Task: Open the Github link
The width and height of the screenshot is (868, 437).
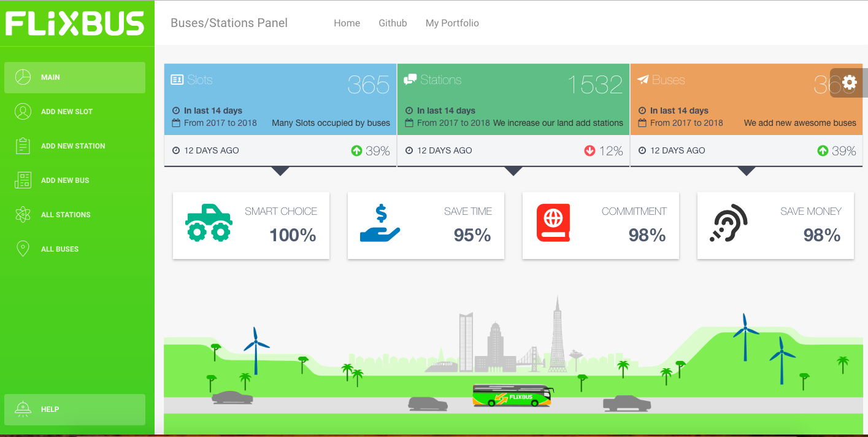Action: [x=393, y=23]
